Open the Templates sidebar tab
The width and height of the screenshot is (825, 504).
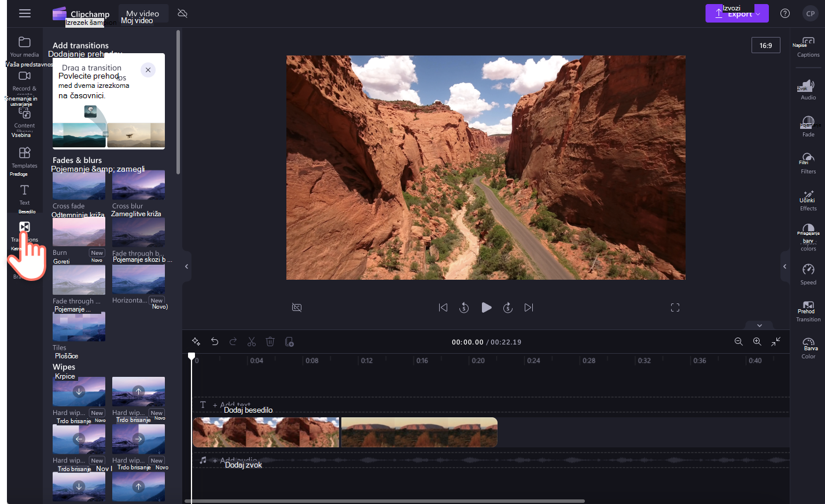click(24, 157)
